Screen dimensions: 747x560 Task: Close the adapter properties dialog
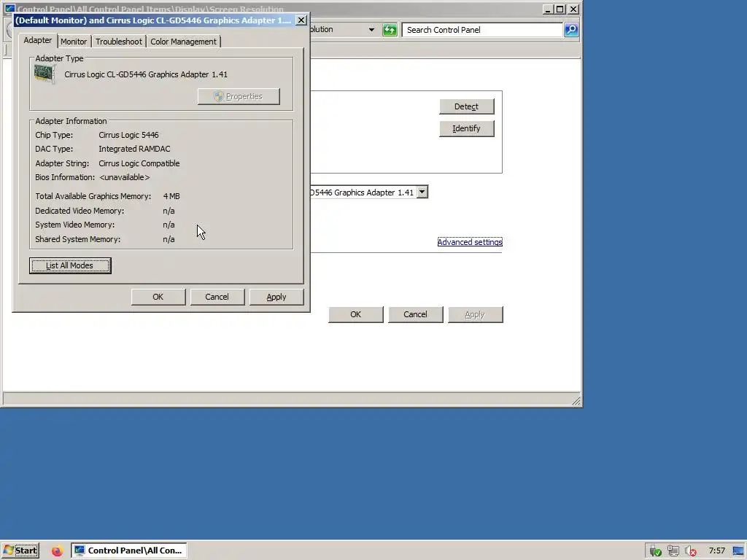pyautogui.click(x=301, y=20)
